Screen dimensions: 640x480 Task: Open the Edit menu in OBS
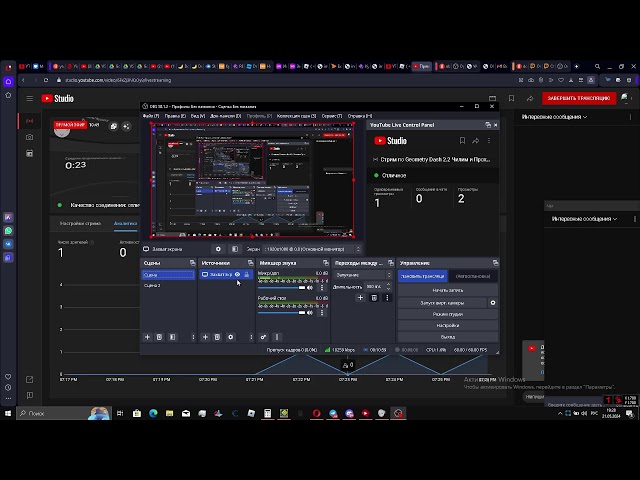175,116
